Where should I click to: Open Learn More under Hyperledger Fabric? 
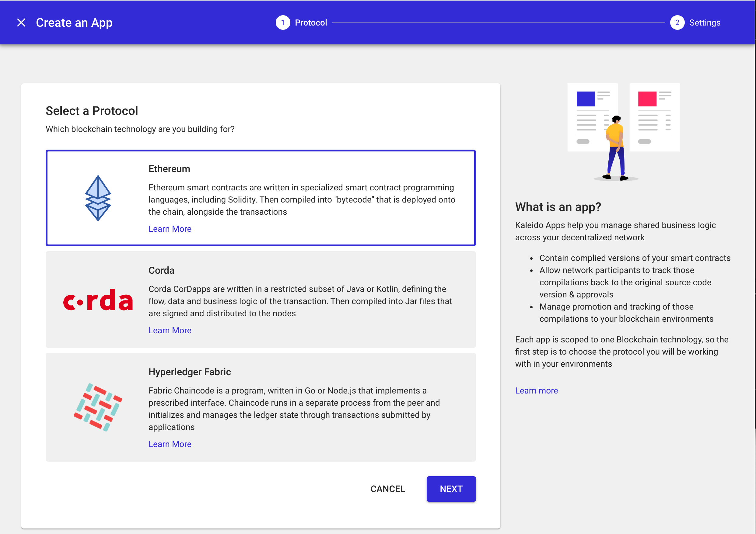click(x=170, y=444)
